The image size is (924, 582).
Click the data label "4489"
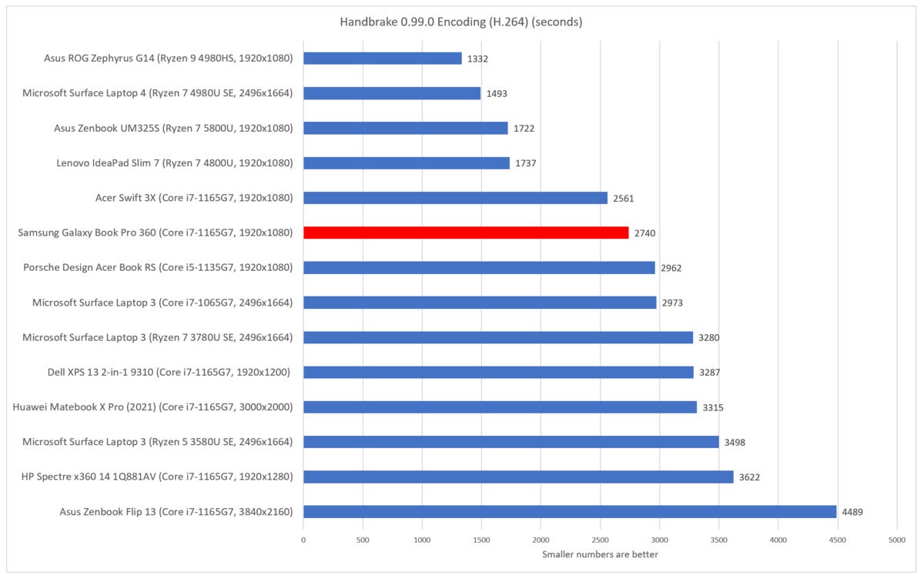click(x=852, y=513)
